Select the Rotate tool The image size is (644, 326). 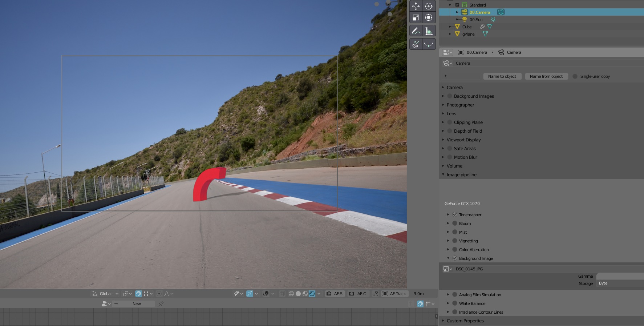(429, 6)
